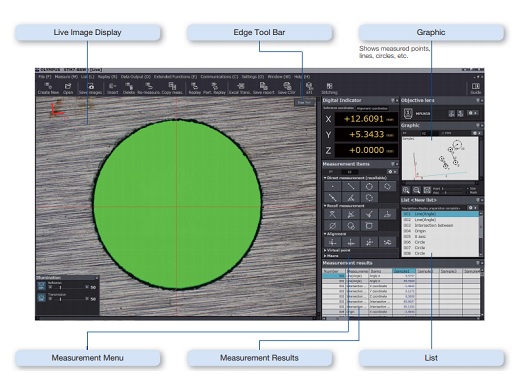Select list row 006 Circle
This screenshot has width=520, height=390.
pyautogui.click(x=440, y=242)
